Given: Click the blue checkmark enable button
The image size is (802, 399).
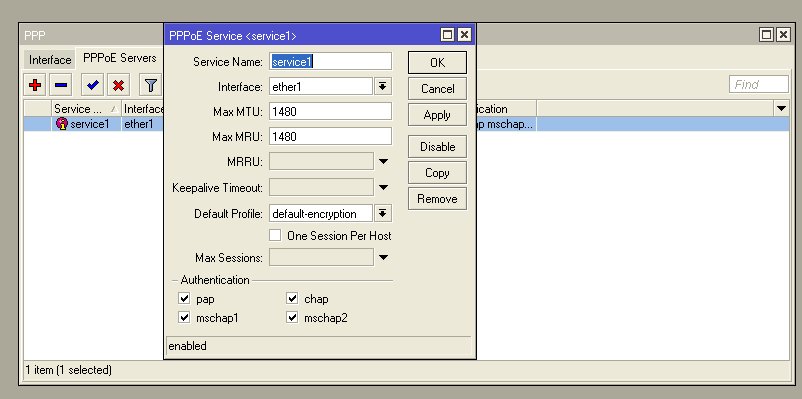Looking at the screenshot, I should pos(93,85).
